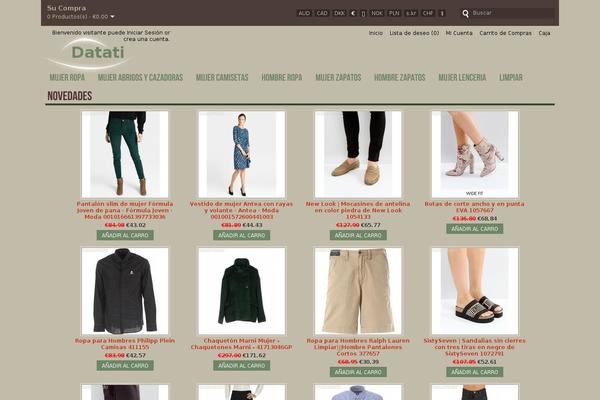Open the Limpiar category
Screen dimensions: 600x400
pyautogui.click(x=511, y=77)
